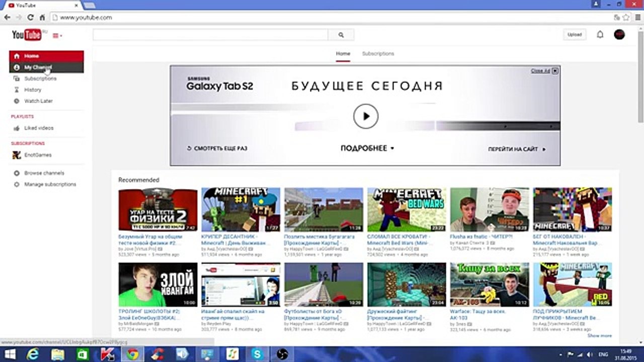The width and height of the screenshot is (644, 362).
Task: Open Skype from the taskbar
Action: click(x=257, y=354)
